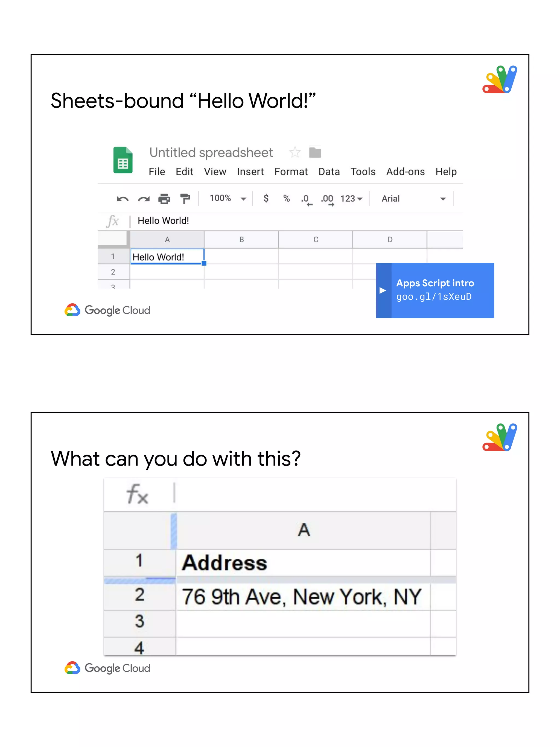Click the fx icon beside Hello World! formula

click(x=113, y=221)
